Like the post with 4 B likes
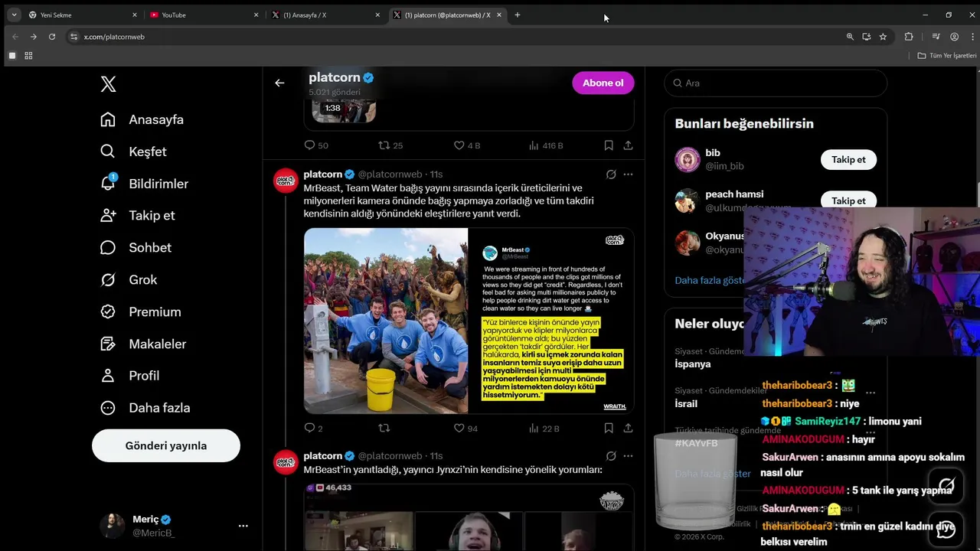 [x=467, y=145]
